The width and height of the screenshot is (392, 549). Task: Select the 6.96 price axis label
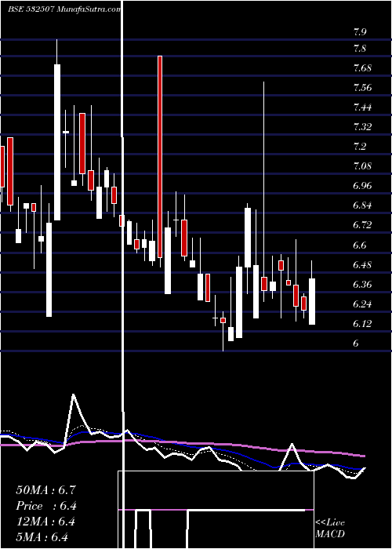(362, 186)
